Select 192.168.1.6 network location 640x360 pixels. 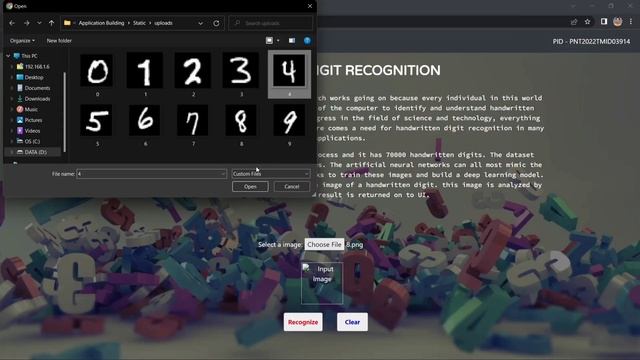point(37,67)
